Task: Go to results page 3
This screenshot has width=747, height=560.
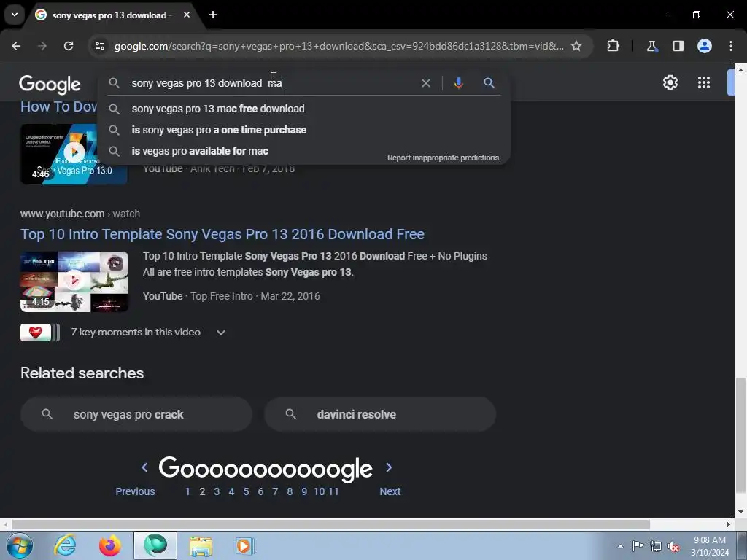Action: point(217,491)
